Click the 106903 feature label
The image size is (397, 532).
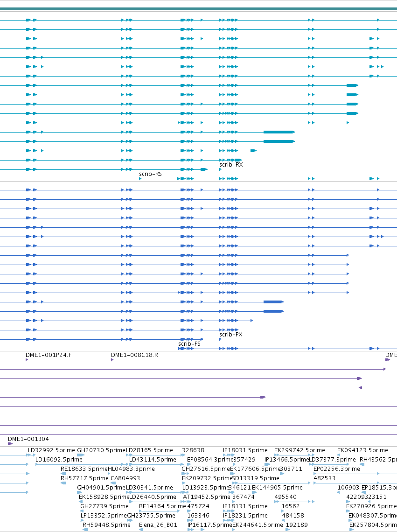(x=348, y=488)
